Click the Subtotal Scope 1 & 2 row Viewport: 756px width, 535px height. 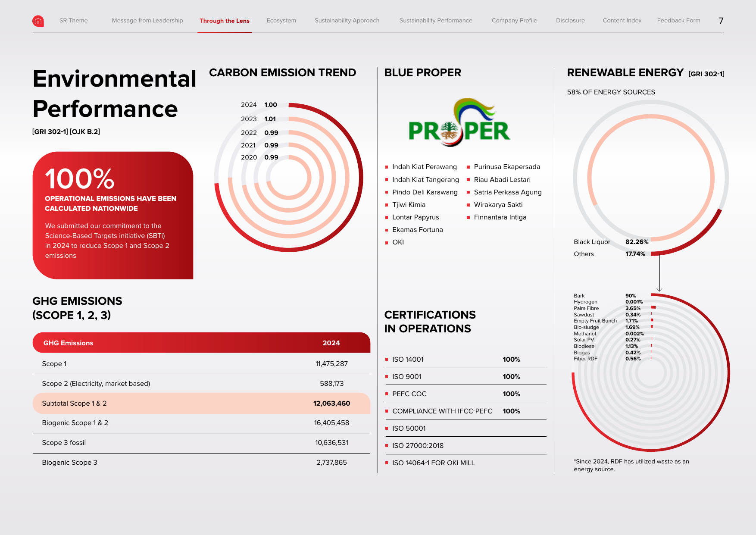[x=201, y=404]
